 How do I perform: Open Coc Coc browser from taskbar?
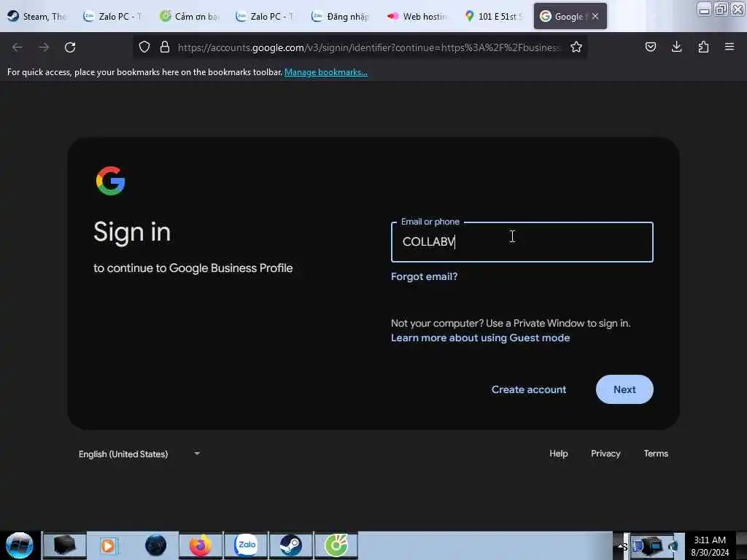tap(336, 545)
